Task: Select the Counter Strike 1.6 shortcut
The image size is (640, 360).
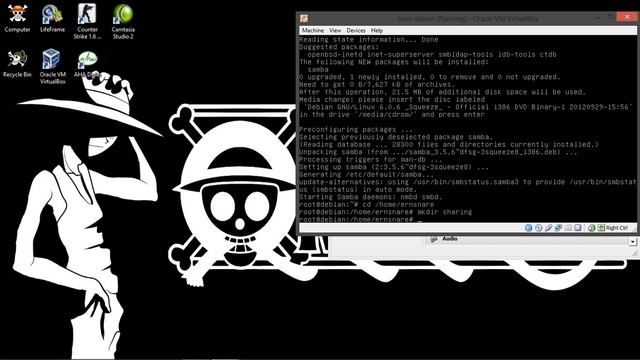Action: point(87,21)
